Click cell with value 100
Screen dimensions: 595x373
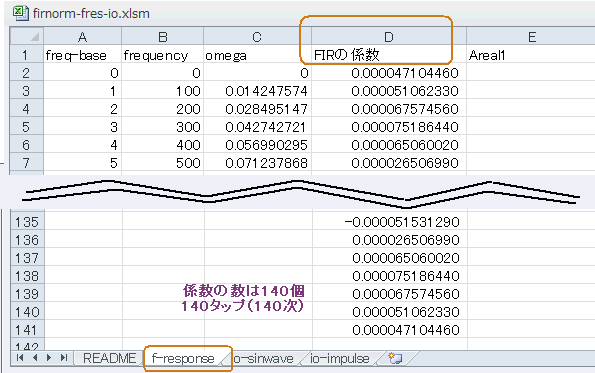coord(162,91)
